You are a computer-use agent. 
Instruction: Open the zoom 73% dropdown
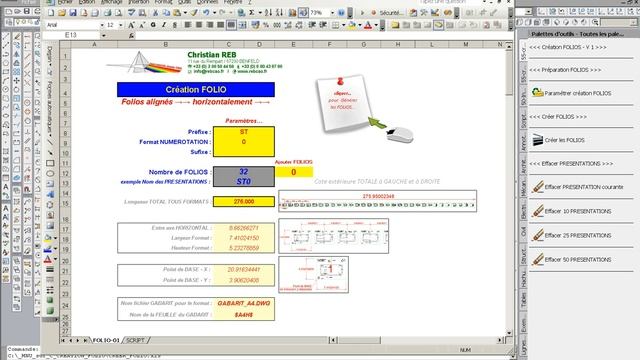tap(332, 13)
